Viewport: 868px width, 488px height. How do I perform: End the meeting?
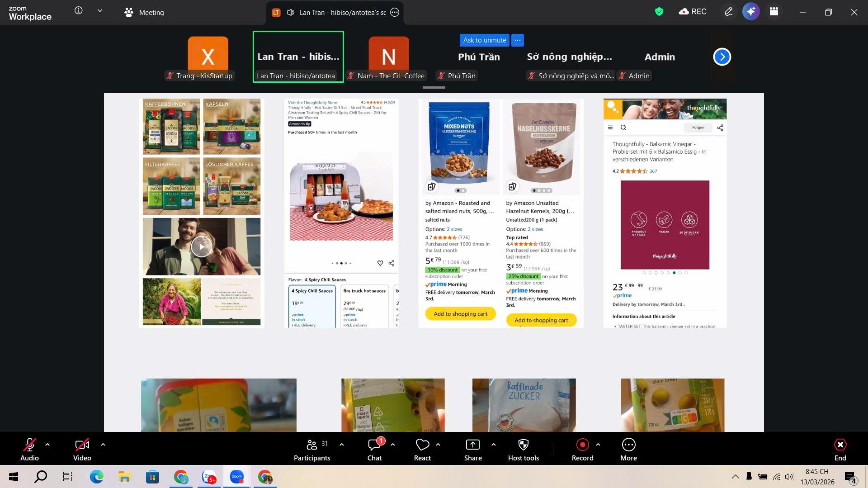[x=840, y=450]
